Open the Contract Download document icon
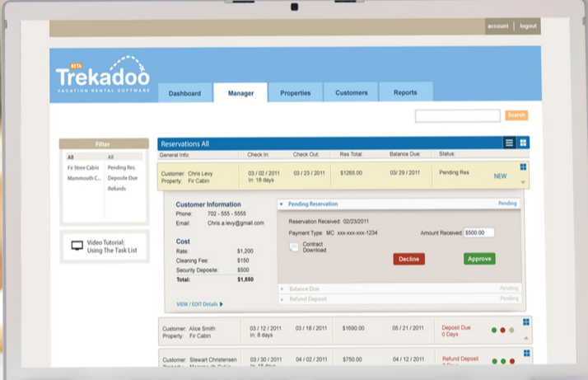Screen dimensions: 588x380 point(294,247)
